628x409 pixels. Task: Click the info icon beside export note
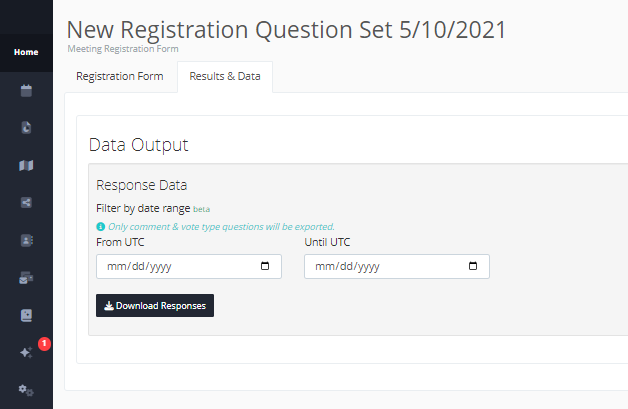coord(100,227)
